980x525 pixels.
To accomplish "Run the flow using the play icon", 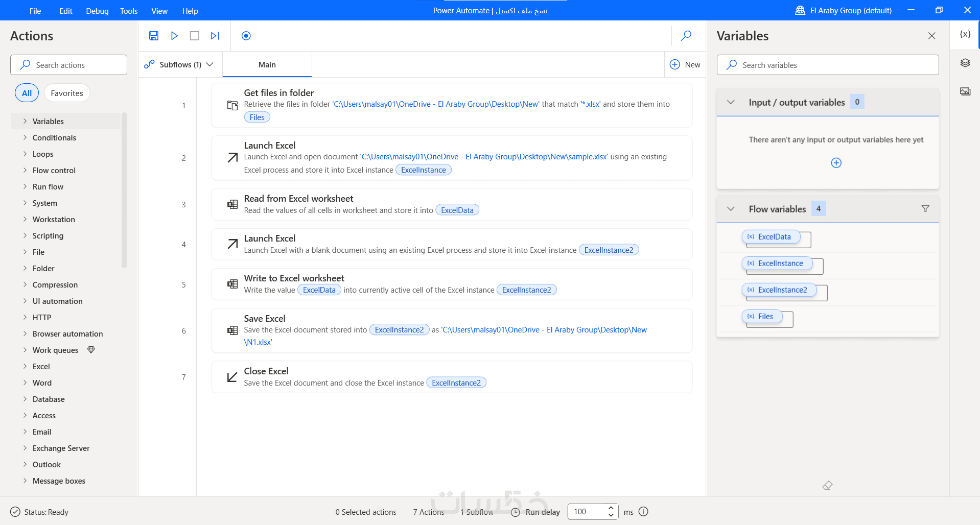I will point(174,36).
